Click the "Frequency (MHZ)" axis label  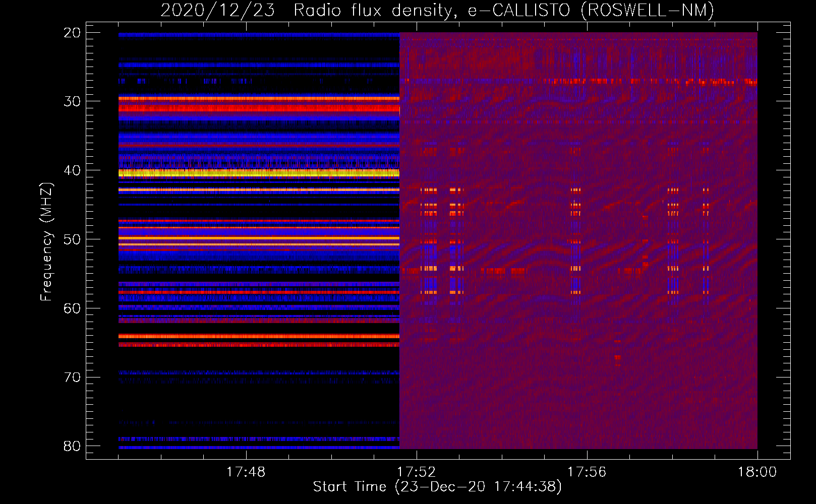pos(46,242)
